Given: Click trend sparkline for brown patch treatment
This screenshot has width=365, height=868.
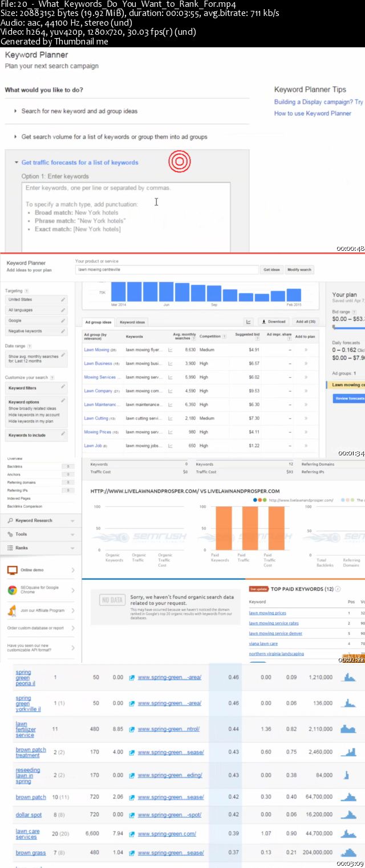Looking at the screenshot, I should [x=348, y=752].
